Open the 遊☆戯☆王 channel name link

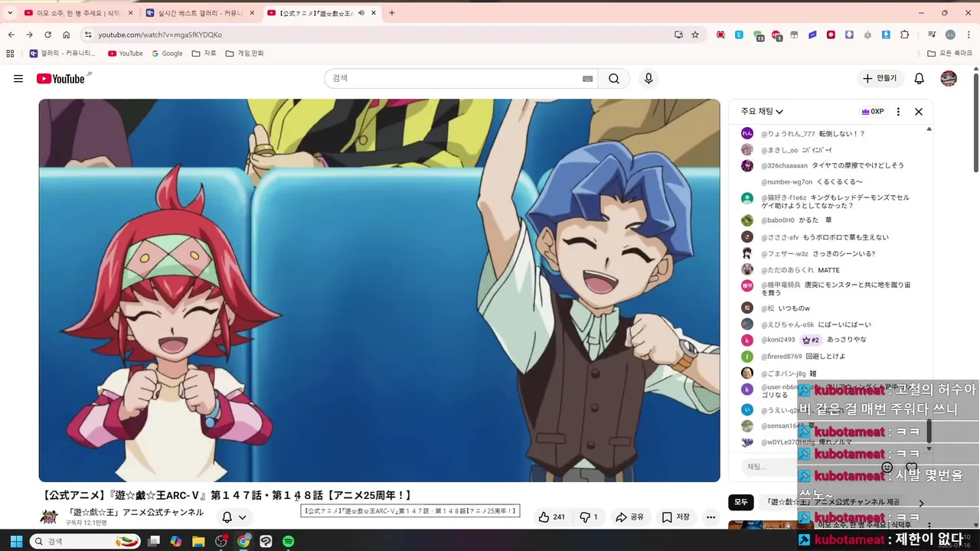[136, 512]
